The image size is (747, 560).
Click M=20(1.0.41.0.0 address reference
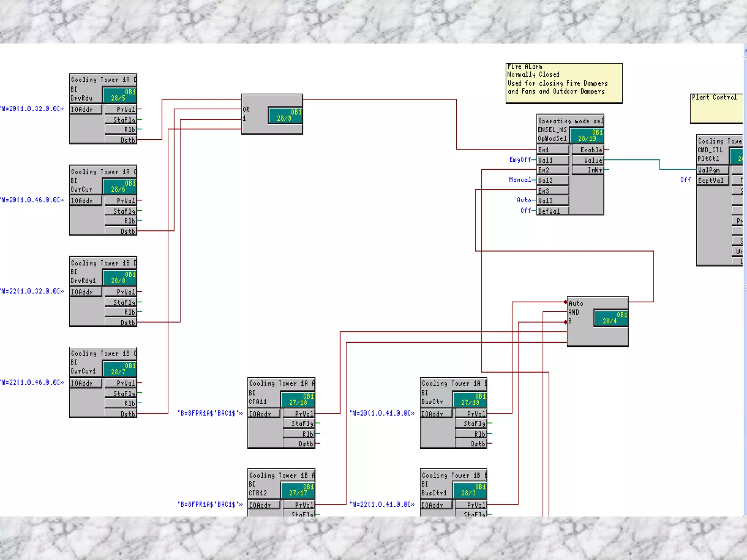[382, 413]
